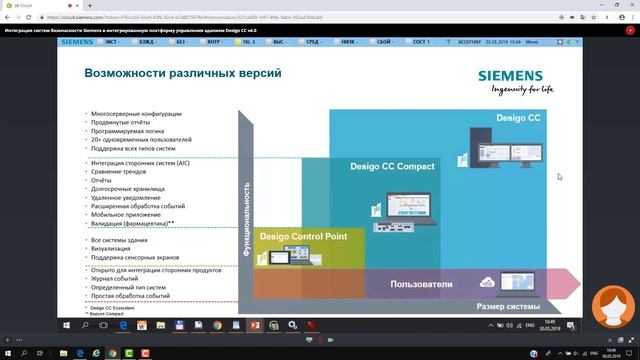Click the Размер системы axis label

pos(508,307)
